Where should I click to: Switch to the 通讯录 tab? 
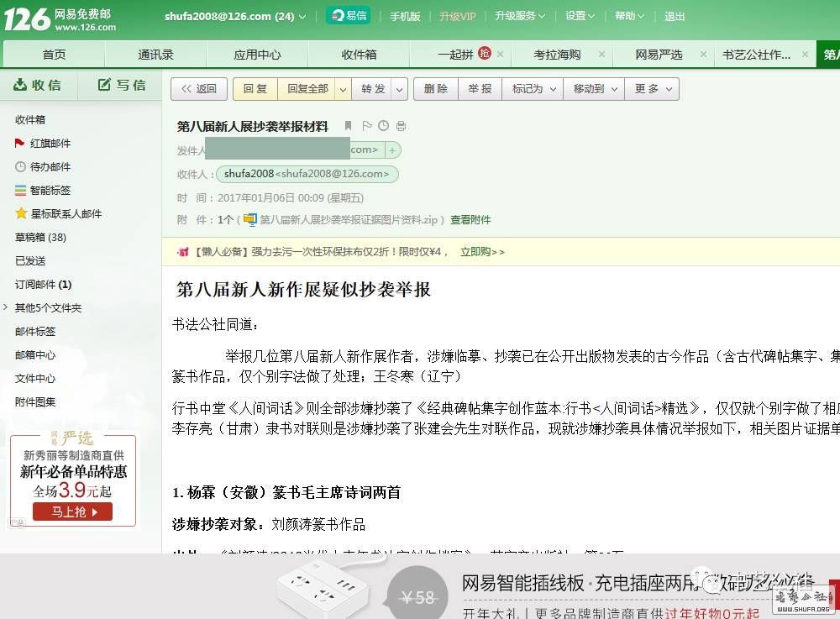point(155,55)
